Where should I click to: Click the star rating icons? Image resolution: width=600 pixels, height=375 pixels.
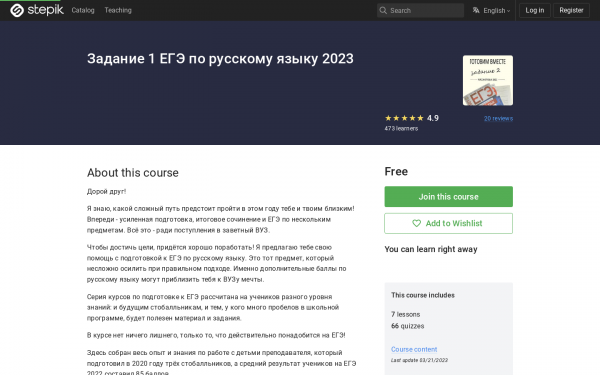pos(404,118)
